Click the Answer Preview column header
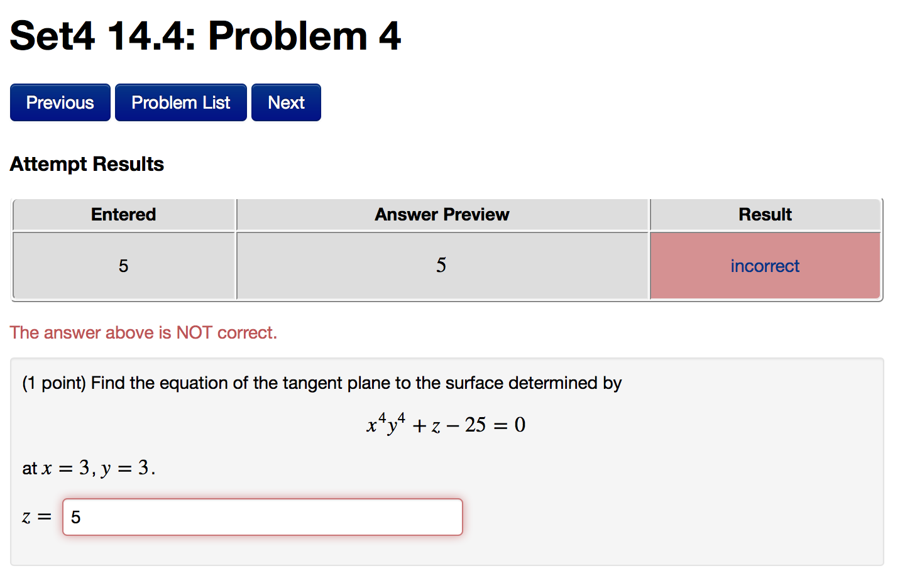Viewport: 900px width, 588px height. pos(441,214)
